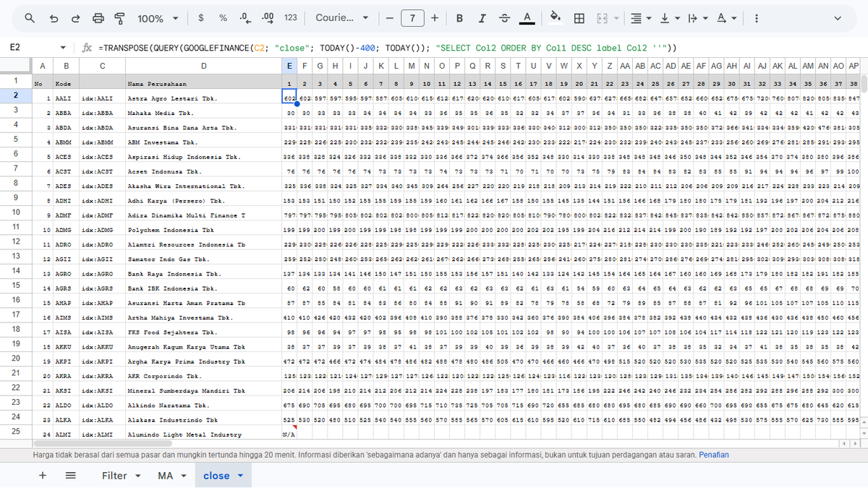Open the horizontal align dropdown
The width and height of the screenshot is (868, 488).
(640, 18)
